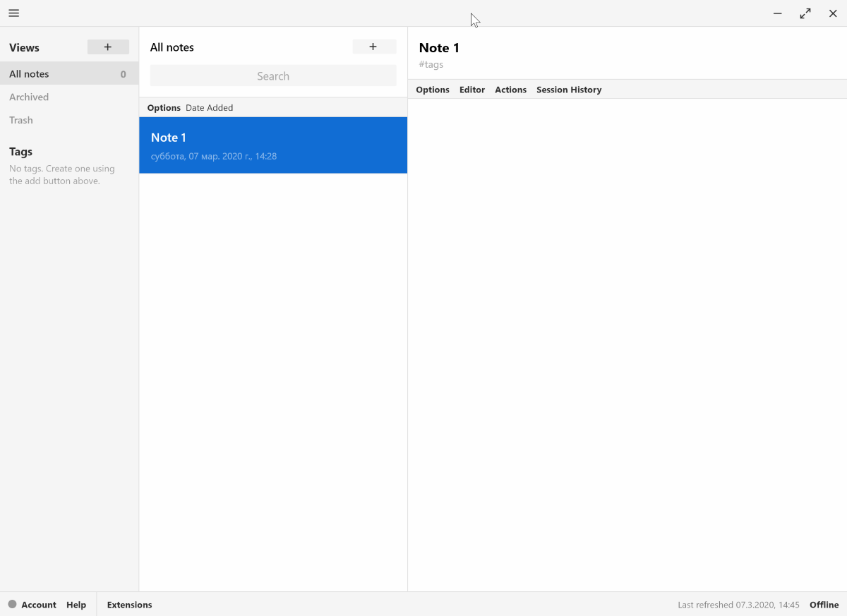Add a new view using the plus button
Viewport: 847px width, 616px height.
[x=108, y=47]
